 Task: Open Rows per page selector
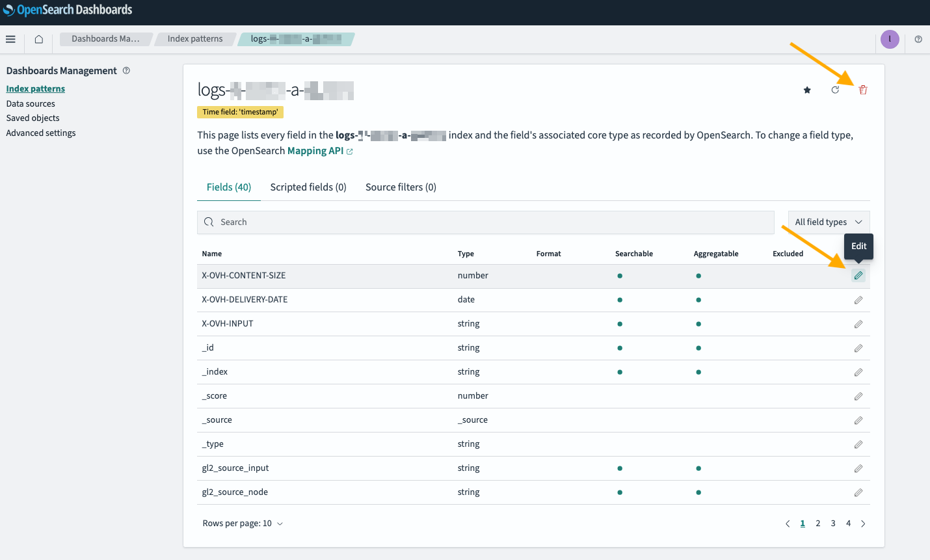tap(243, 524)
